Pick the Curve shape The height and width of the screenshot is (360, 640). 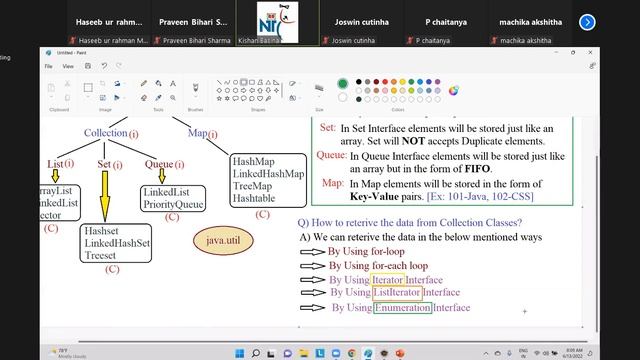(227, 82)
